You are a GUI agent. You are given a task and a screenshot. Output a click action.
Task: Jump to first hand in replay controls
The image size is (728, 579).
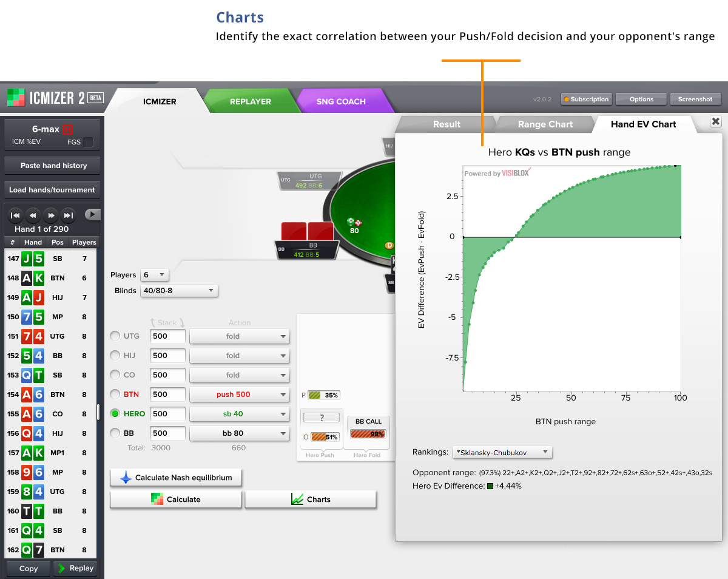tap(16, 215)
